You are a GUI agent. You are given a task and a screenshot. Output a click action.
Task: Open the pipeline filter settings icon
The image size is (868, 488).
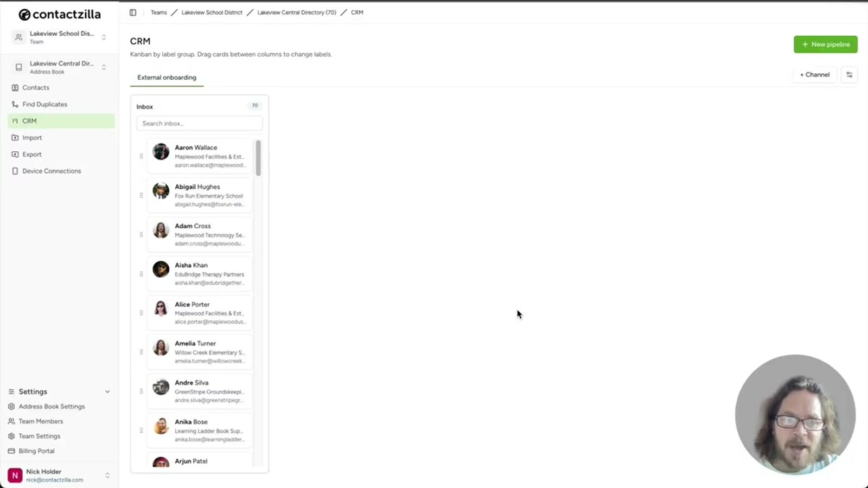point(850,75)
